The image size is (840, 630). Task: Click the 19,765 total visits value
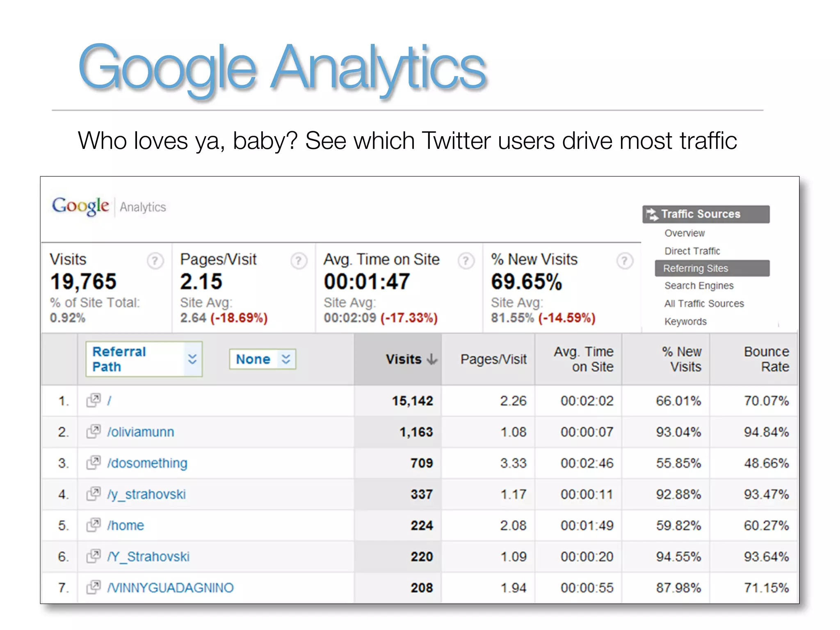tap(83, 282)
